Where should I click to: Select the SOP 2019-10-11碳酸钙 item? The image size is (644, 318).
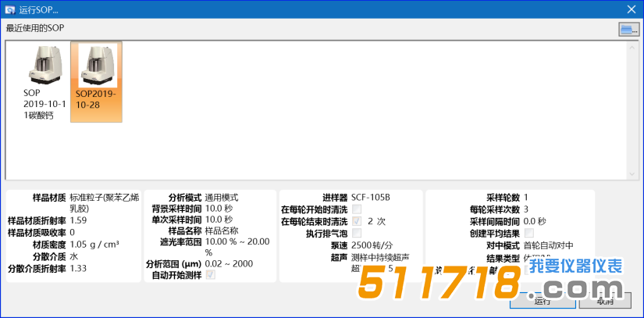(x=44, y=82)
